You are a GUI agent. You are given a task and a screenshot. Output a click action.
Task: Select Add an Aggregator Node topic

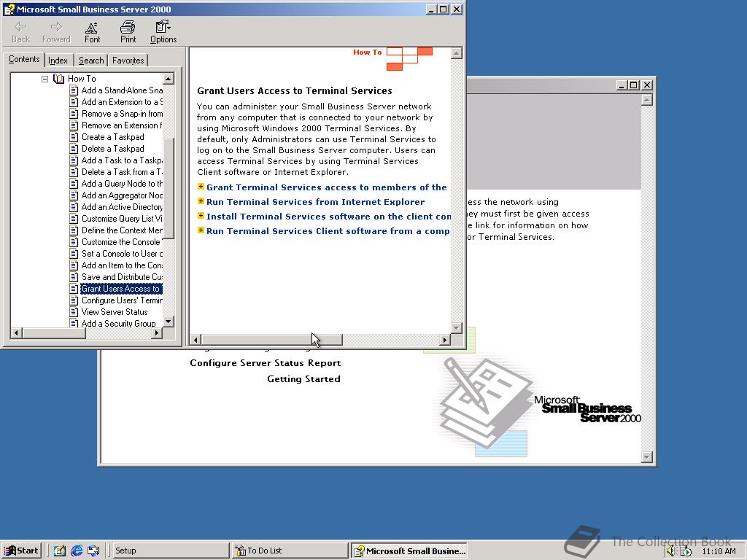coord(122,195)
